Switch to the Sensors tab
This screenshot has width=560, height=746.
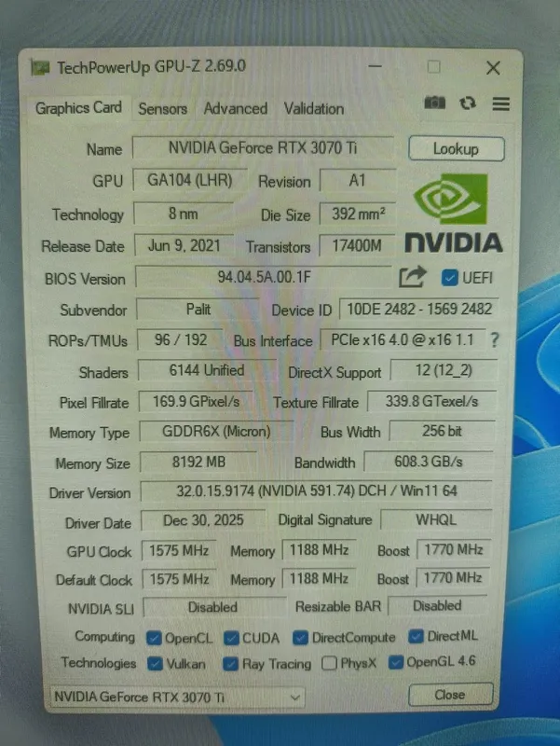pyautogui.click(x=162, y=109)
